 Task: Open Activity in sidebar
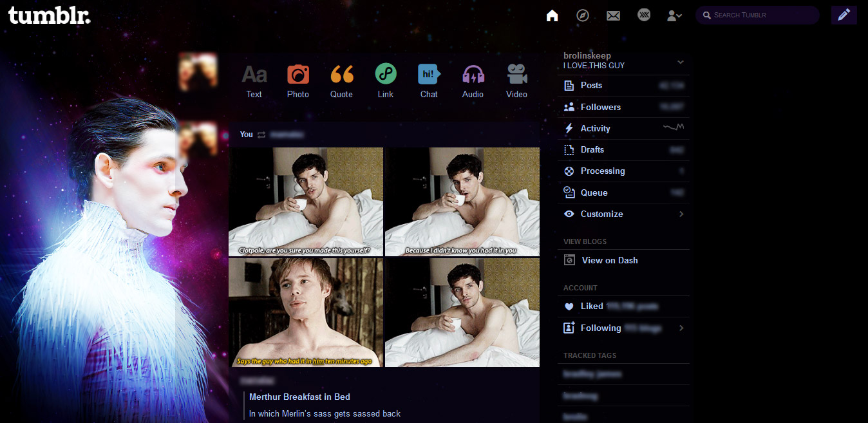tap(623, 128)
